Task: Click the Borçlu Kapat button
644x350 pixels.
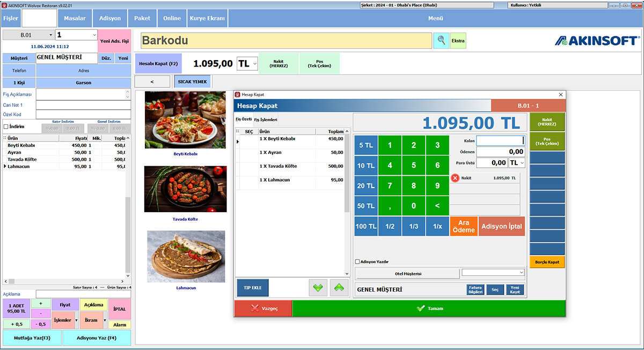Action: coord(547,262)
